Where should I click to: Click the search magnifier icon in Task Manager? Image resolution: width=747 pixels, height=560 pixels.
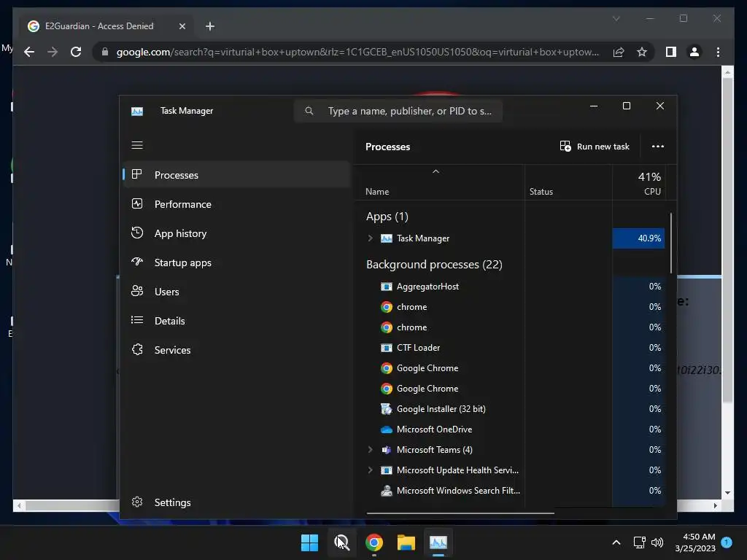309,111
